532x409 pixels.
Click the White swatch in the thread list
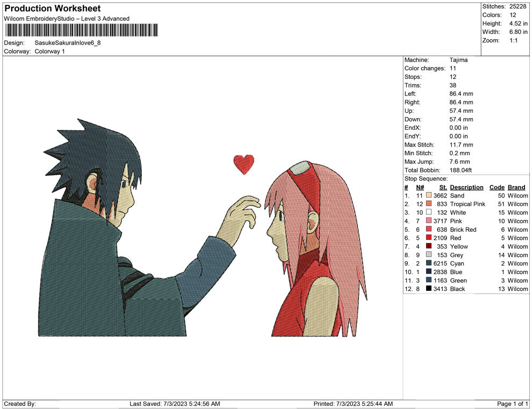click(428, 213)
